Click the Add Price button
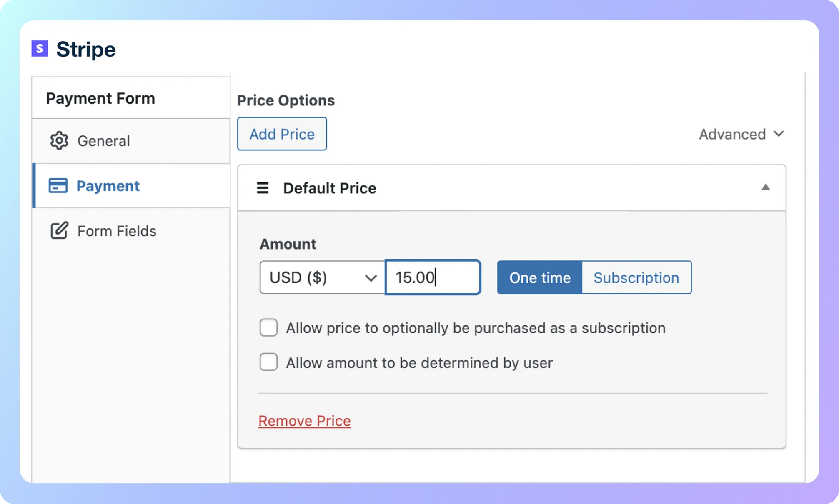Viewport: 839px width, 504px height. (282, 134)
